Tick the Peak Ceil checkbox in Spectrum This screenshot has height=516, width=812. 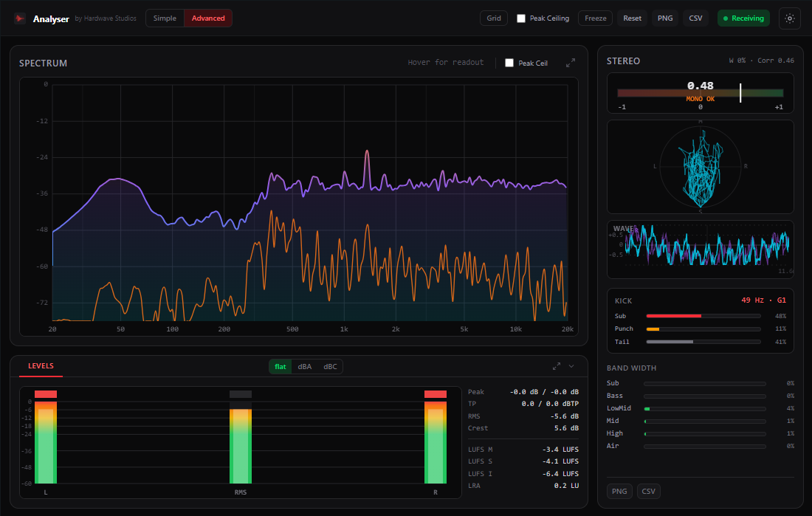pyautogui.click(x=509, y=63)
